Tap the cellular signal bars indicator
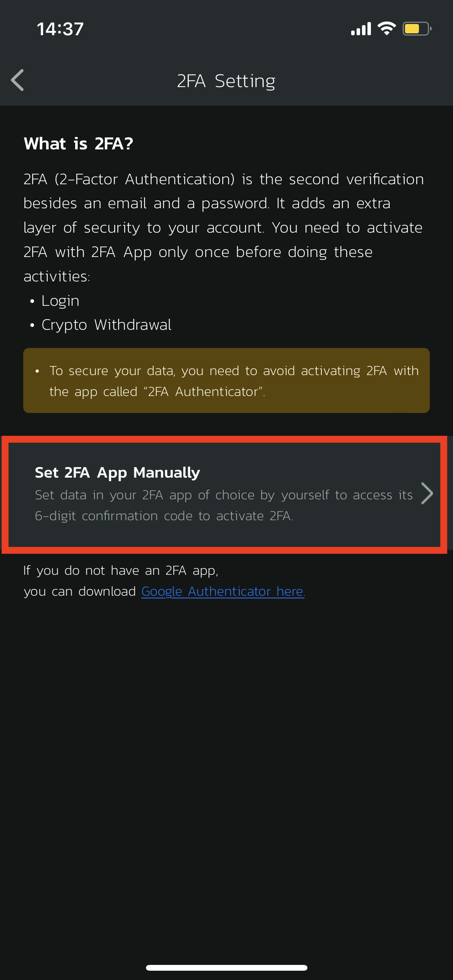Image resolution: width=453 pixels, height=980 pixels. coord(361,28)
